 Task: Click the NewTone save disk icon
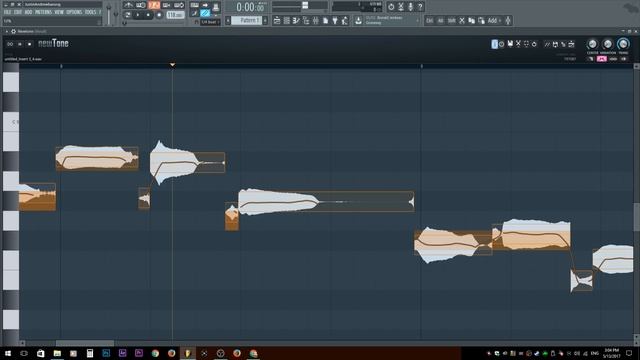510,44
